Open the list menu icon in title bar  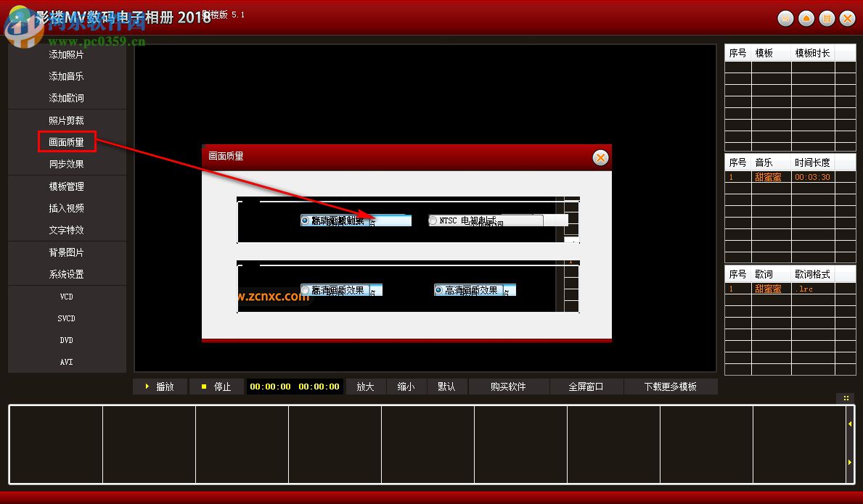[x=827, y=19]
